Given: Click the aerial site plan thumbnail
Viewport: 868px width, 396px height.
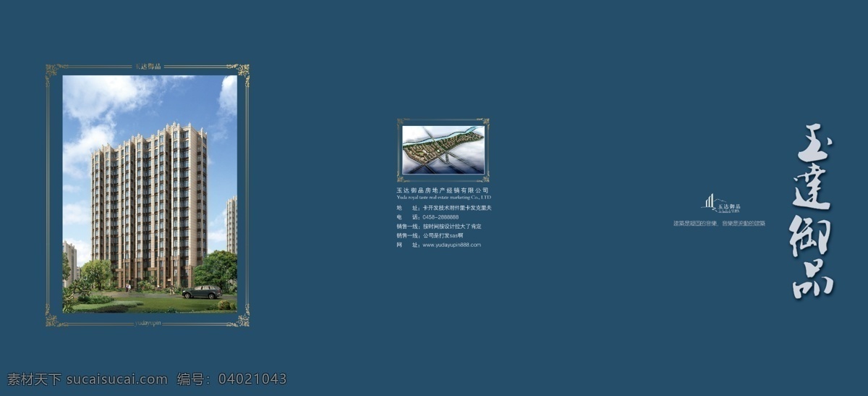Looking at the screenshot, I should pyautogui.click(x=443, y=150).
